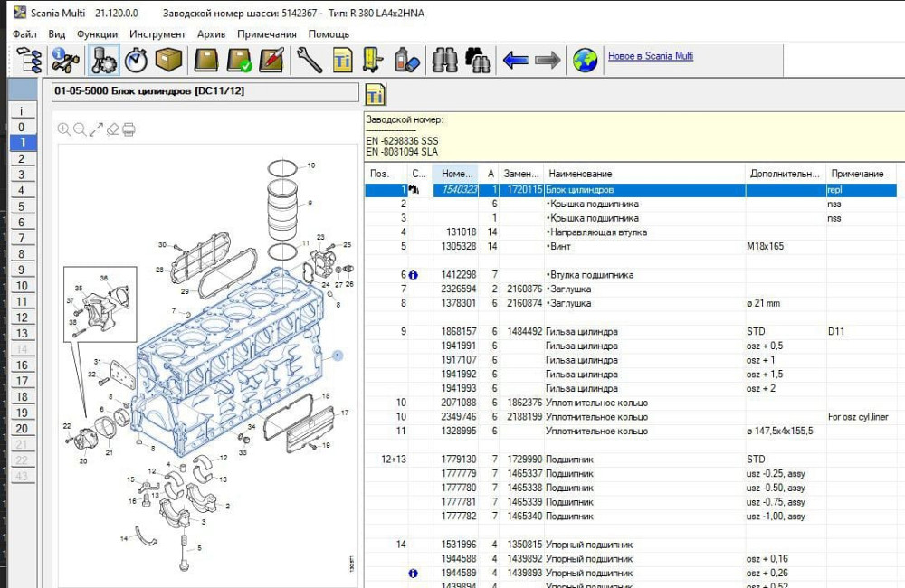Viewport: 905px width, 588px height.
Task: Zoom in on the diagram with magnifier plus
Action: 63,129
